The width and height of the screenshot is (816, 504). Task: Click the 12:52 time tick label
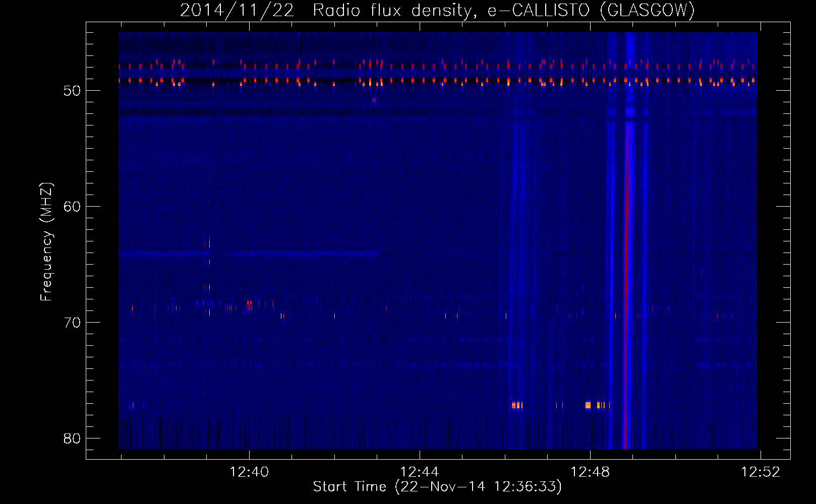pos(761,472)
